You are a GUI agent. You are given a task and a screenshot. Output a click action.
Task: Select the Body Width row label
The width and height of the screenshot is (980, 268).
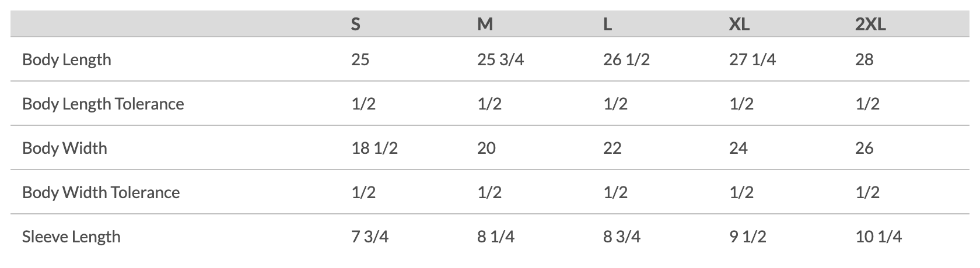[x=65, y=148]
